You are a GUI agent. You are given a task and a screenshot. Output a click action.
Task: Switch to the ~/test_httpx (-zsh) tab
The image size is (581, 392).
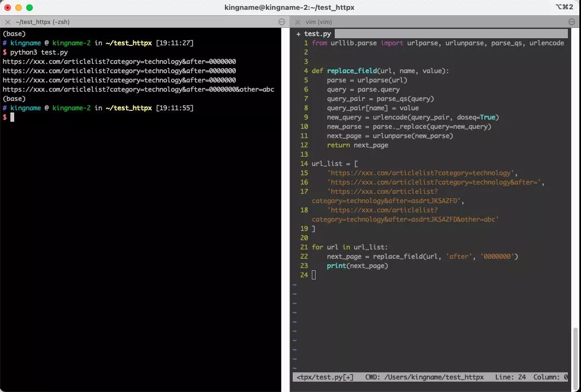coord(43,22)
